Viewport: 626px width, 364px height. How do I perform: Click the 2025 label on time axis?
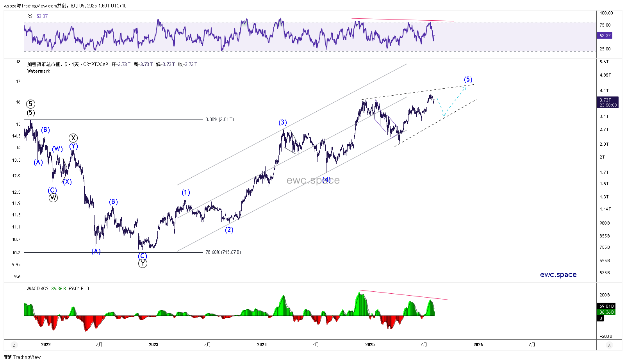[x=370, y=344]
